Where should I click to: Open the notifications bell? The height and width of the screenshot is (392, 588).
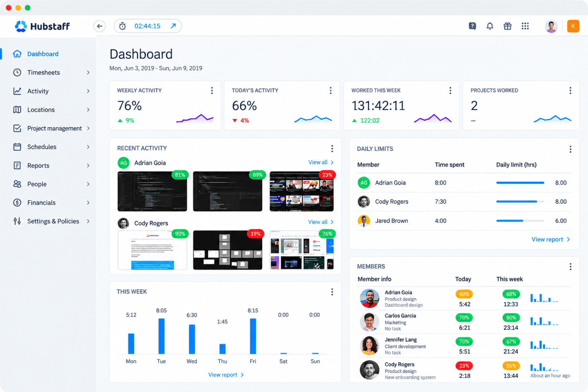click(490, 26)
